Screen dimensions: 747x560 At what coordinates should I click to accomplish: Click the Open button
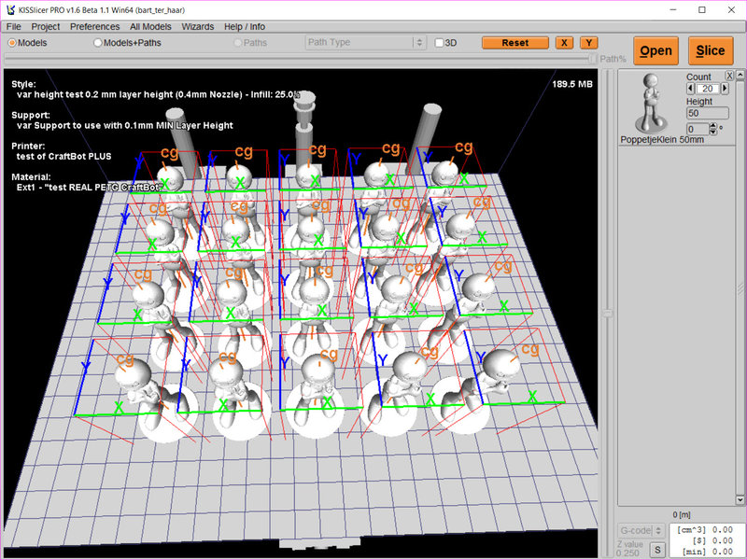pyautogui.click(x=655, y=50)
